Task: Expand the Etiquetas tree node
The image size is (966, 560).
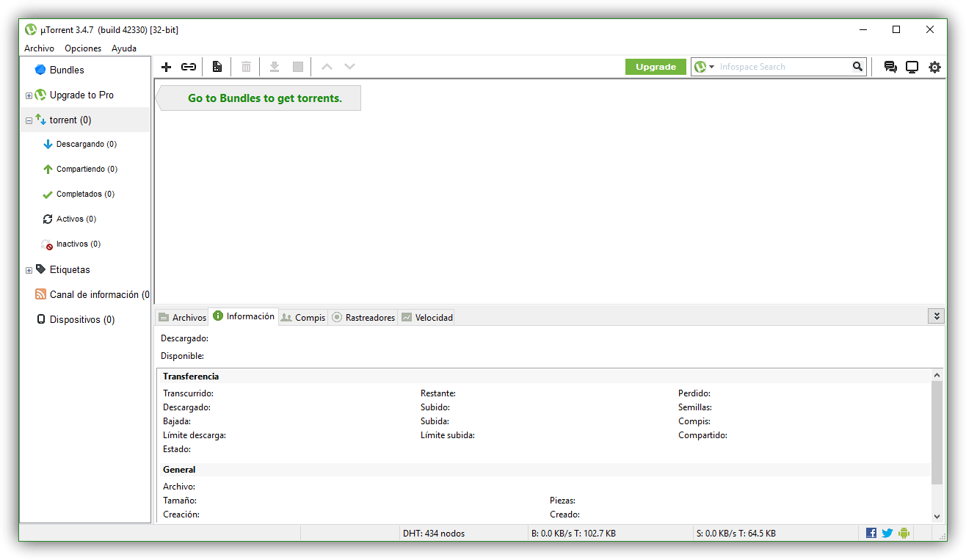Action: [x=29, y=270]
